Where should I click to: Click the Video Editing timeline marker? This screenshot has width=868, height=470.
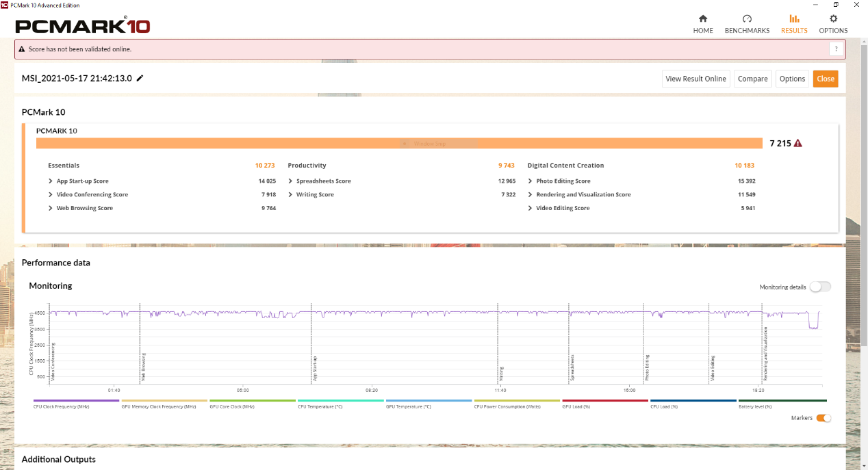pos(713,367)
